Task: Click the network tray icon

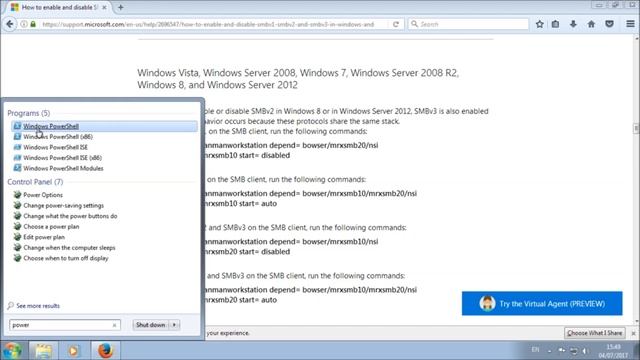Action: point(573,351)
